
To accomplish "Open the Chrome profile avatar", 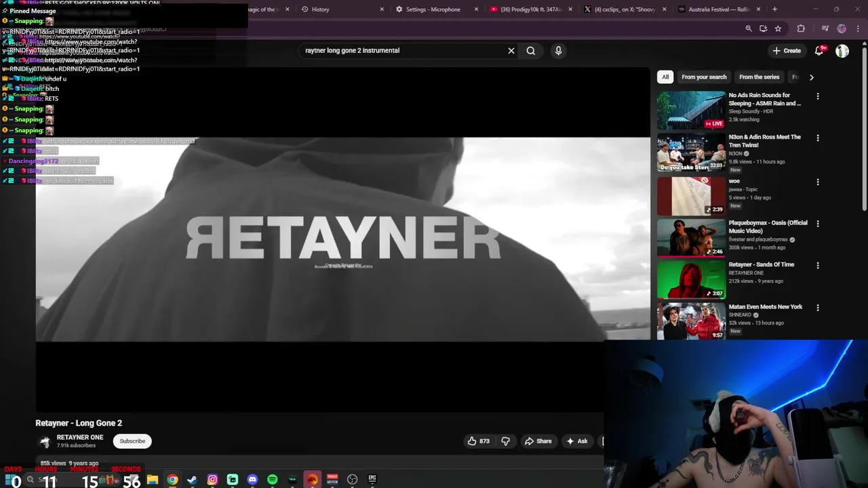I will pos(842,28).
